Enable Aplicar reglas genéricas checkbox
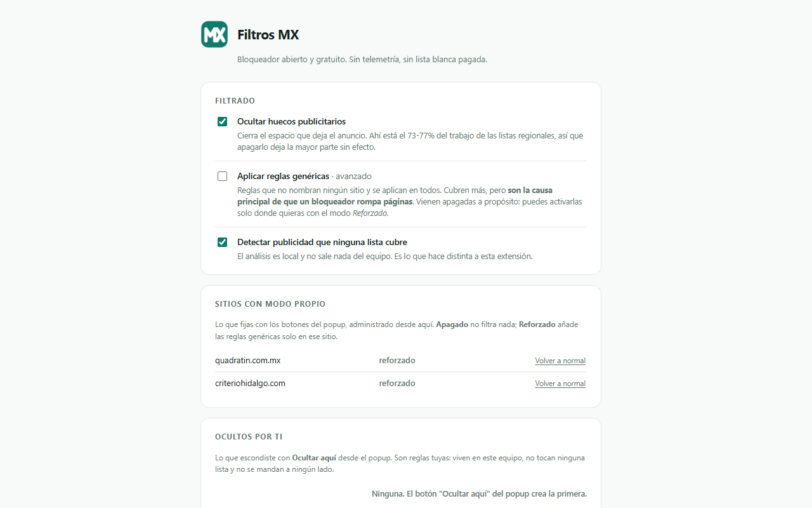Screen dimensions: 812x508 click(x=222, y=177)
